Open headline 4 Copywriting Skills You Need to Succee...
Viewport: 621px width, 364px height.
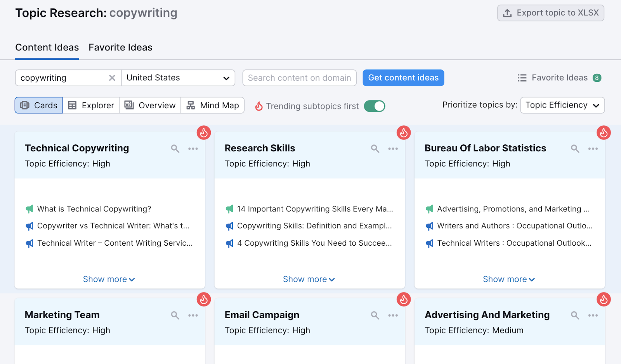[314, 243]
